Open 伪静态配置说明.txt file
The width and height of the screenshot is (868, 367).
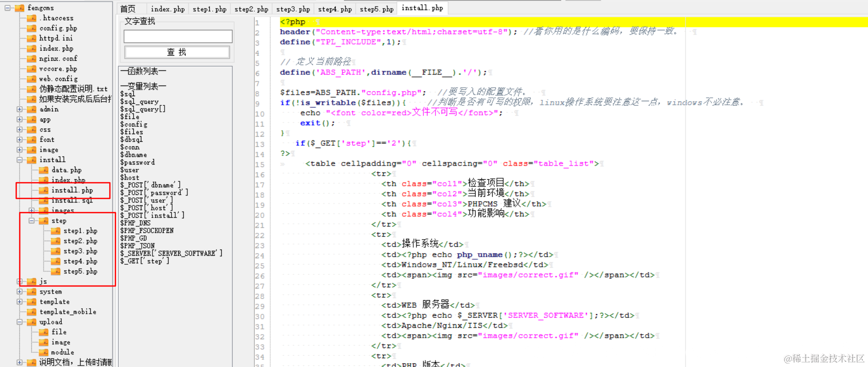coord(73,89)
